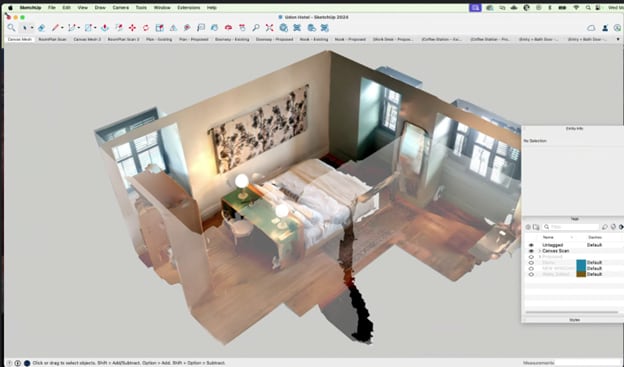624x367 pixels.
Task: Open the File menu
Action: (x=52, y=8)
